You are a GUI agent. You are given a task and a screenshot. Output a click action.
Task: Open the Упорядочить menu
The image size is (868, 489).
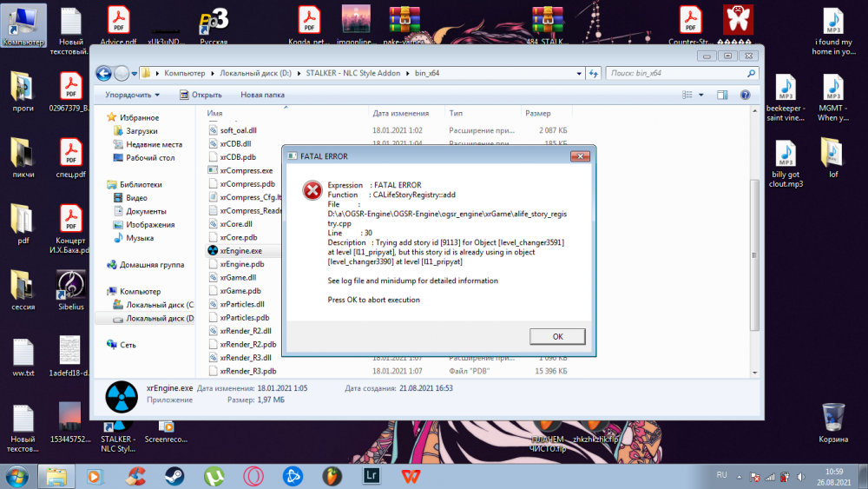tap(132, 95)
